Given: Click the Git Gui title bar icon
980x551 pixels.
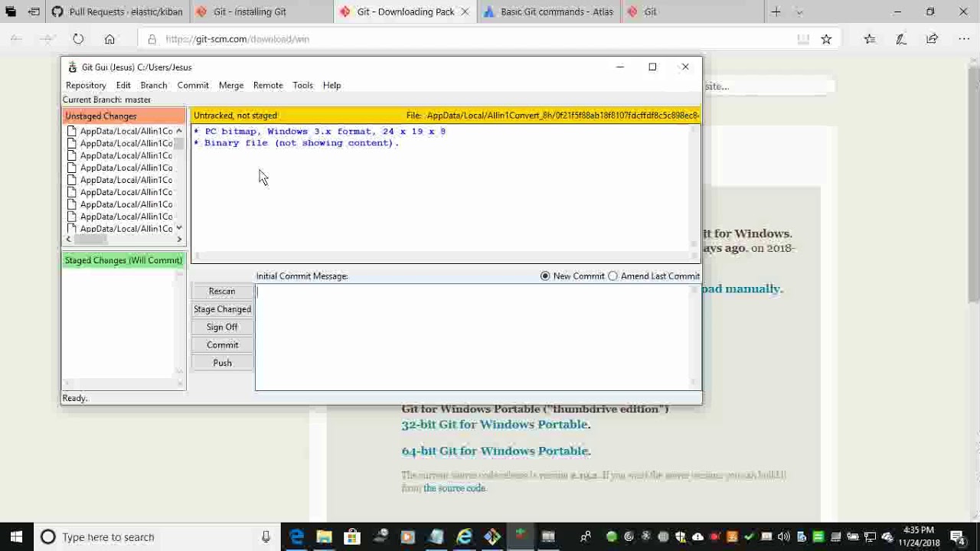Looking at the screenshot, I should pyautogui.click(x=72, y=67).
